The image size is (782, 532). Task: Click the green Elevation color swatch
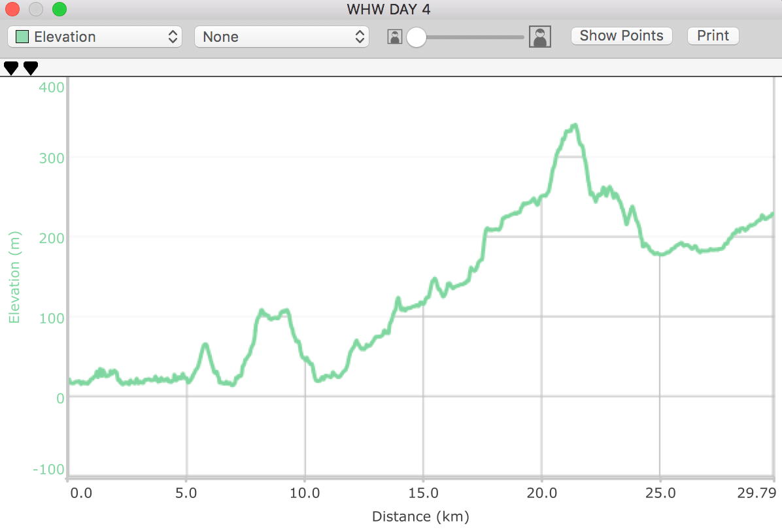click(22, 37)
